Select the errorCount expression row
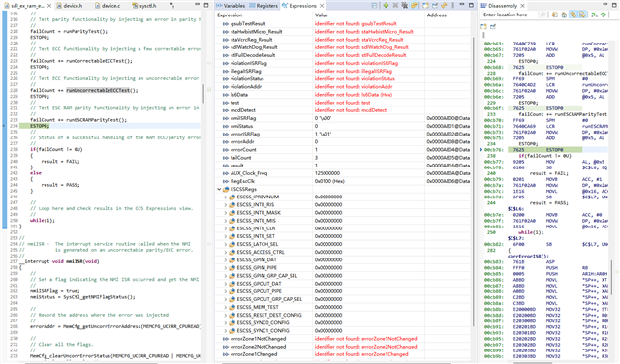Viewport: 620px width, 364px height. [x=343, y=149]
